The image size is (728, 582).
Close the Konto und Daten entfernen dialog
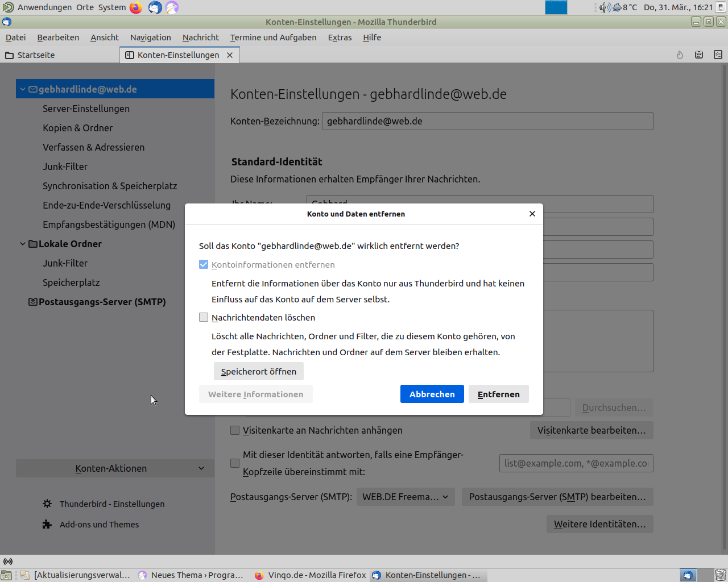click(x=532, y=214)
